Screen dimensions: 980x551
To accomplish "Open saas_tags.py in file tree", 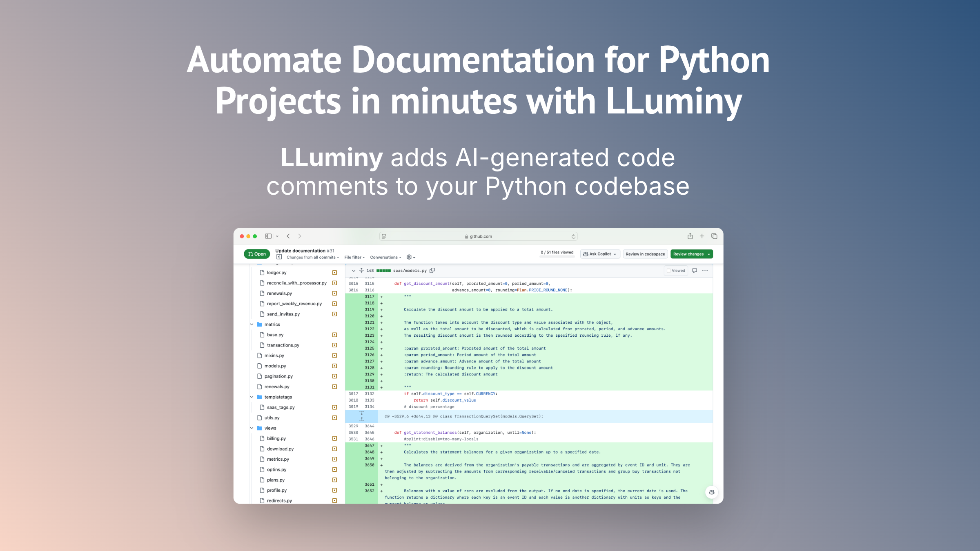I will 281,407.
